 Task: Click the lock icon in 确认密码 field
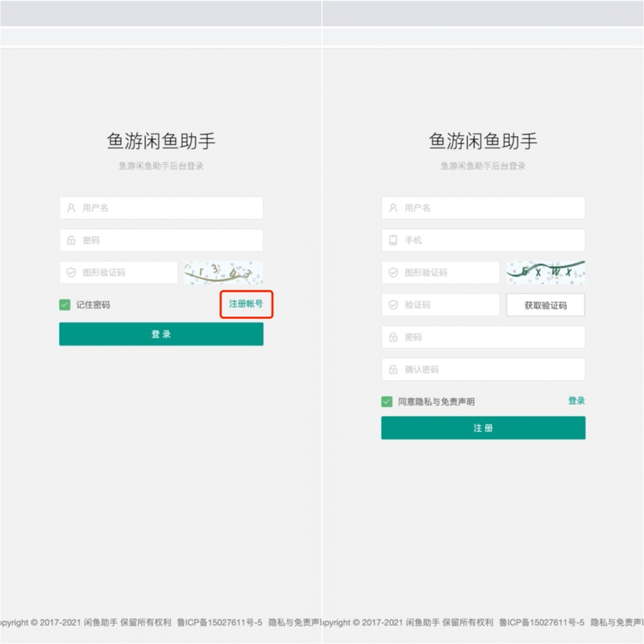coord(393,370)
